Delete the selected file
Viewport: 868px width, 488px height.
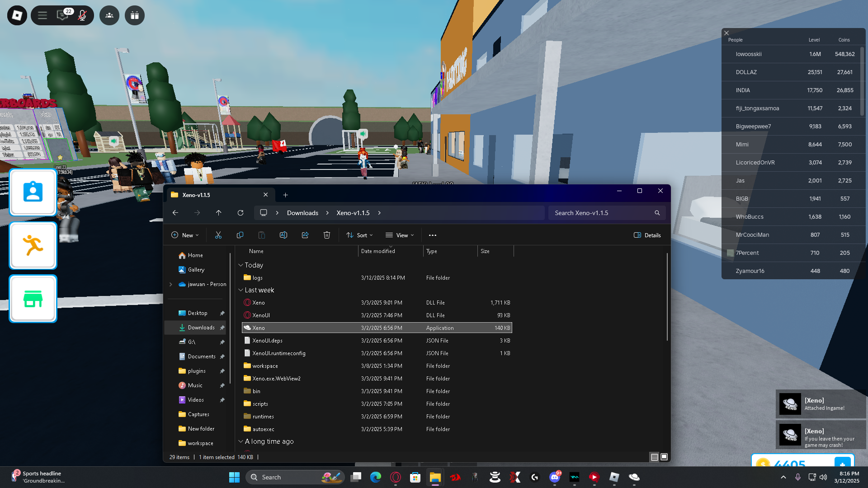click(x=327, y=235)
